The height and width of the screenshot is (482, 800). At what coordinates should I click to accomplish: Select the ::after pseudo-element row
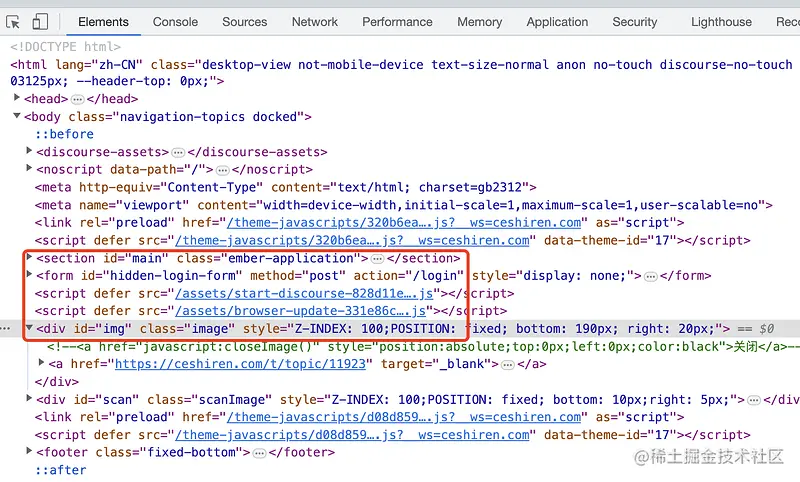[61, 470]
